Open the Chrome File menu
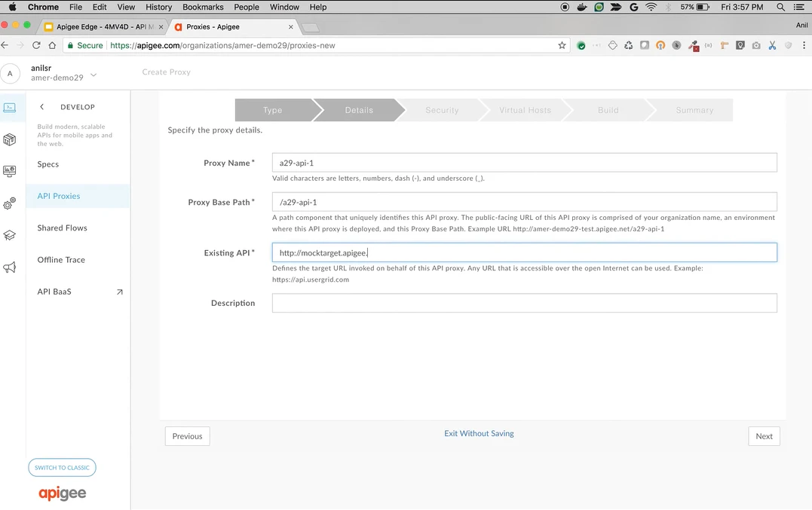 pos(75,8)
